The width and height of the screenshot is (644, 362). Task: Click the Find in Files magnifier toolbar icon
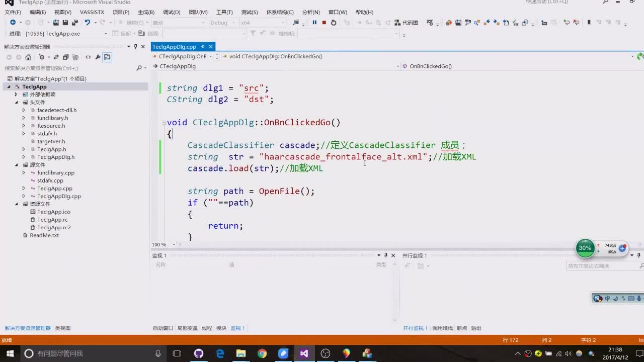(296, 23)
